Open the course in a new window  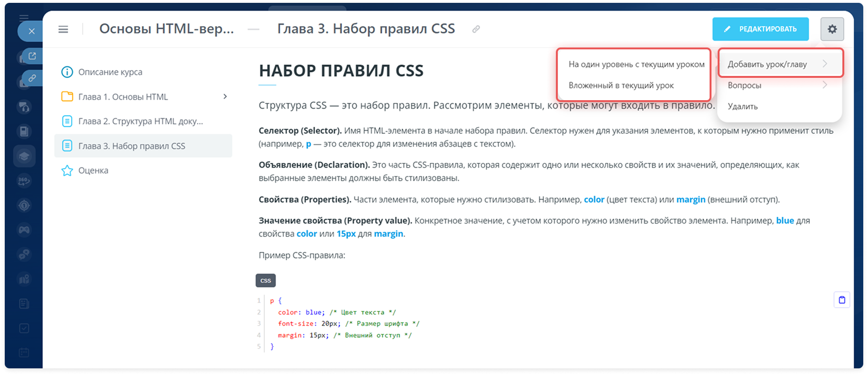coord(32,56)
